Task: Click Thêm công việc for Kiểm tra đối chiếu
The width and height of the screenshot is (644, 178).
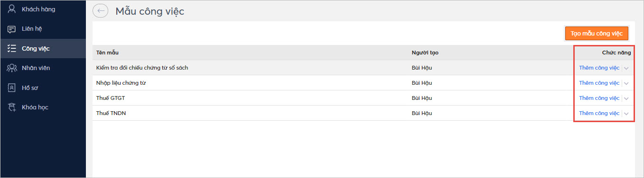Action: [x=599, y=68]
